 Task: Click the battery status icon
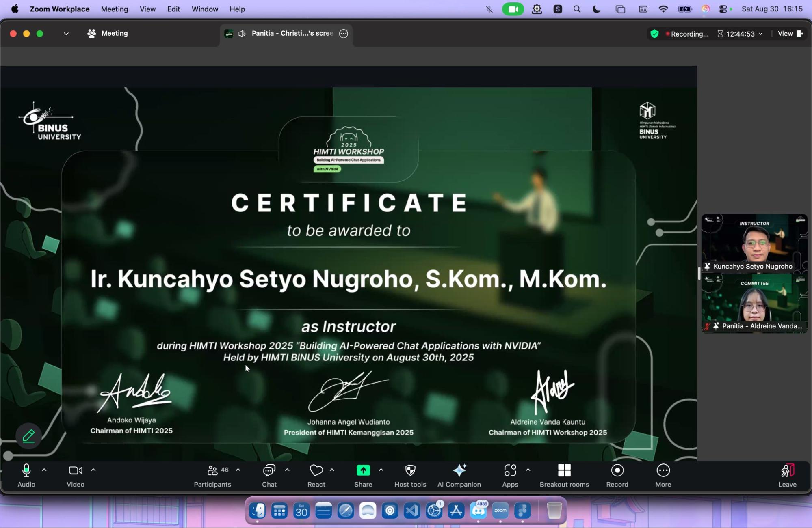pos(685,9)
